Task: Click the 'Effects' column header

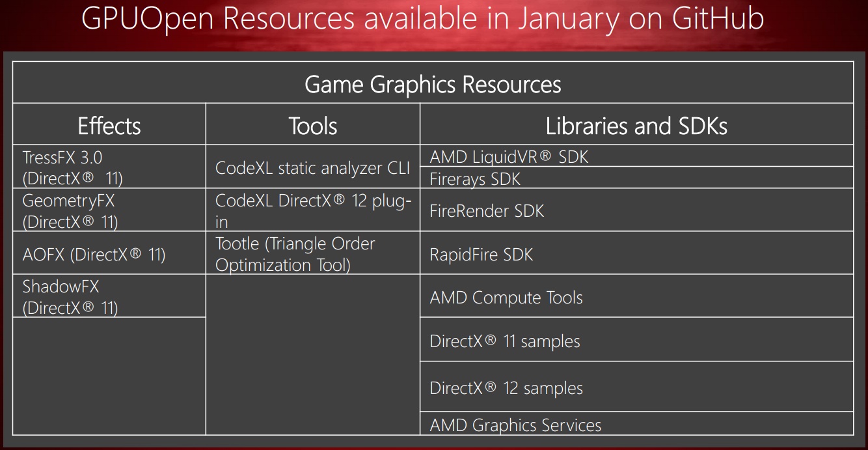Action: (x=109, y=124)
